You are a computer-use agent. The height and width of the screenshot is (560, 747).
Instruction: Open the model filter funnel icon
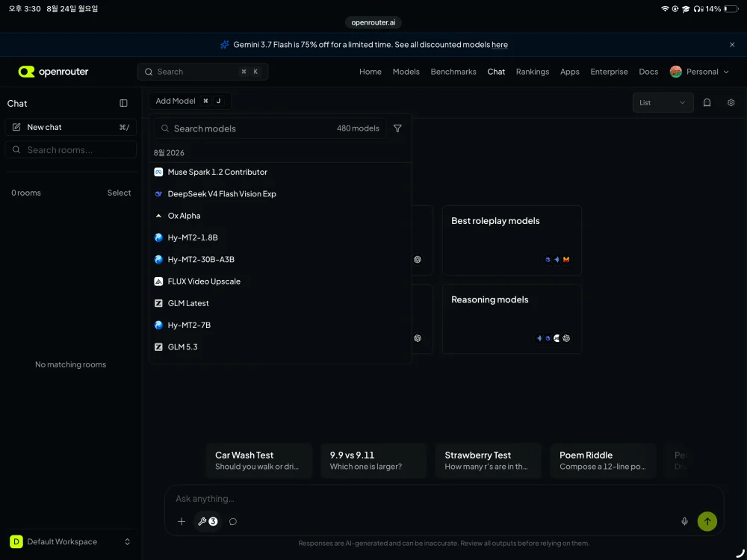397,128
